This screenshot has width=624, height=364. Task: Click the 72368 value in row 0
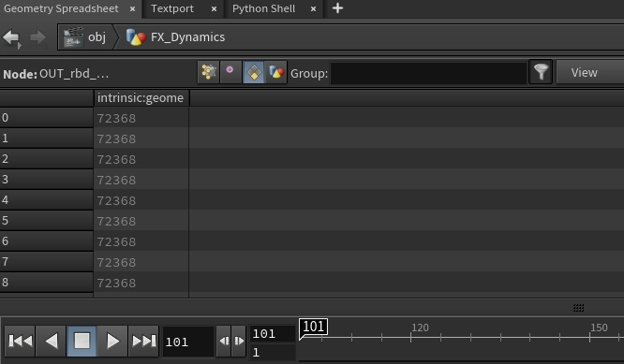coord(116,119)
